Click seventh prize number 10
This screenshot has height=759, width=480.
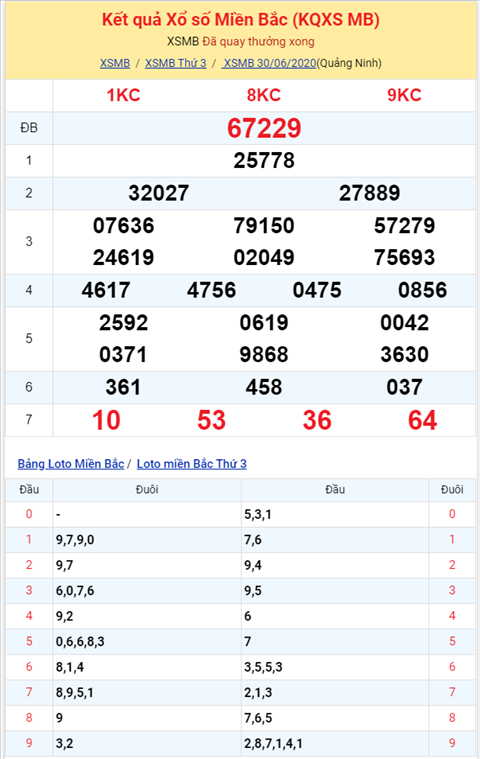coord(106,420)
